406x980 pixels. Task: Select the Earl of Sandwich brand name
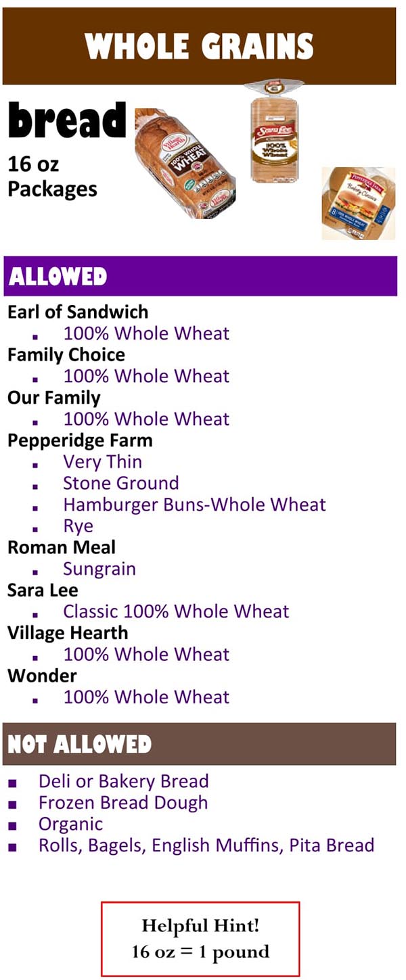pyautogui.click(x=78, y=312)
